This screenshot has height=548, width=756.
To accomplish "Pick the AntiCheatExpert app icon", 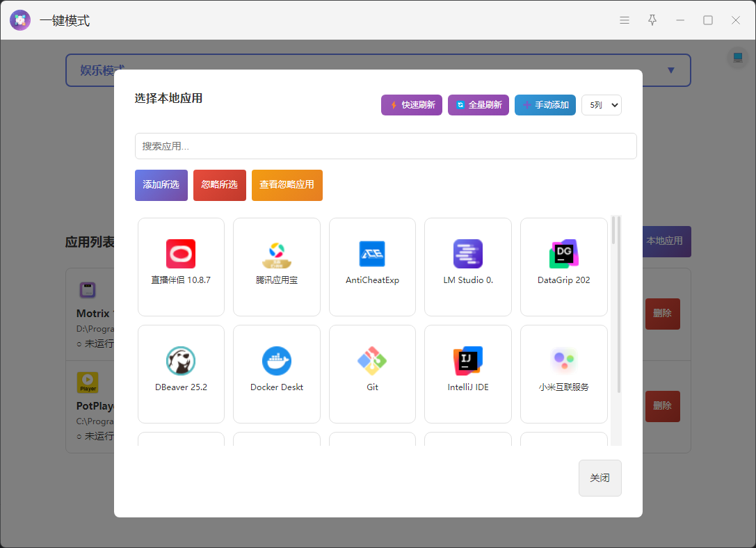I will (x=372, y=254).
